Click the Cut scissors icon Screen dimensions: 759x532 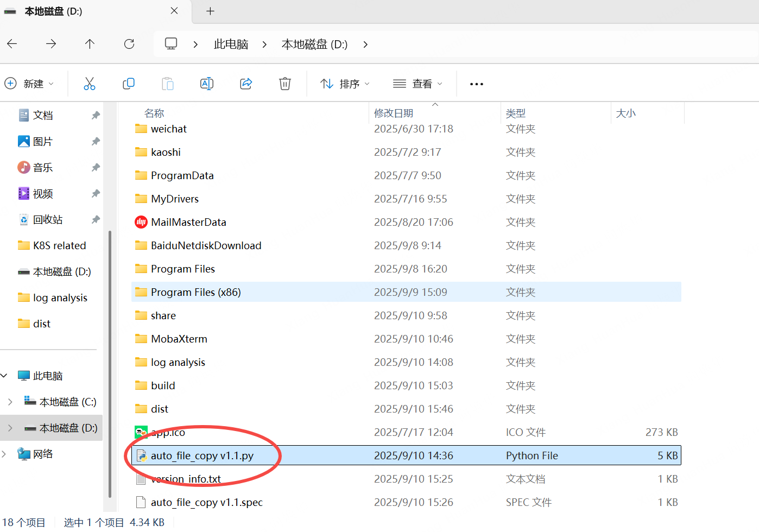90,84
